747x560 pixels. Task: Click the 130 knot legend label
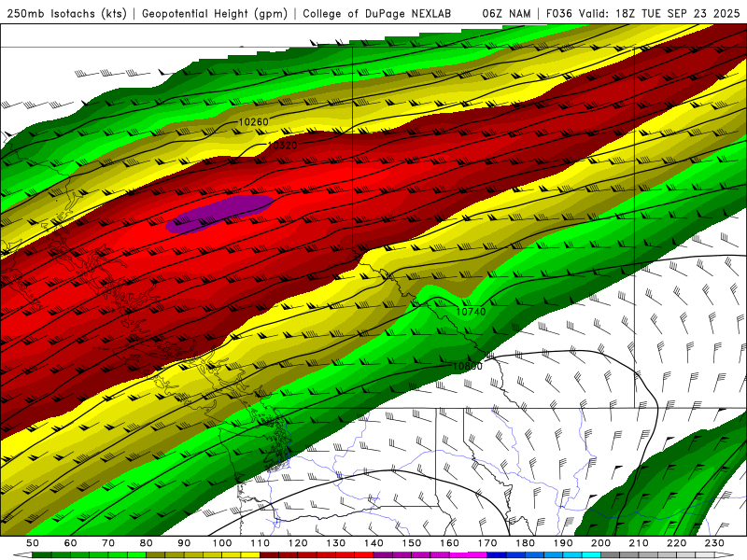(x=335, y=543)
